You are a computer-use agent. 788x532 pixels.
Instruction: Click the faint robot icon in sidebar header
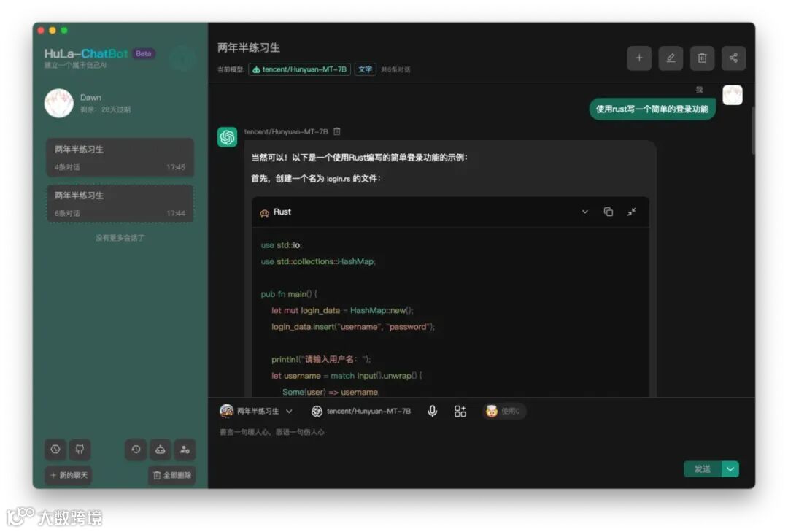182,58
